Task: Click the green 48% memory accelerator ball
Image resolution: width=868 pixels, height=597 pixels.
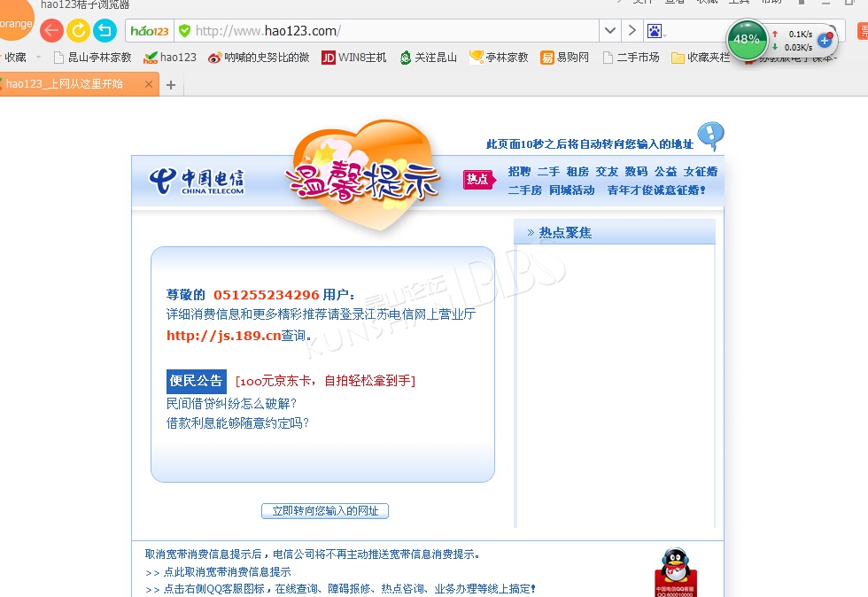Action: [747, 40]
